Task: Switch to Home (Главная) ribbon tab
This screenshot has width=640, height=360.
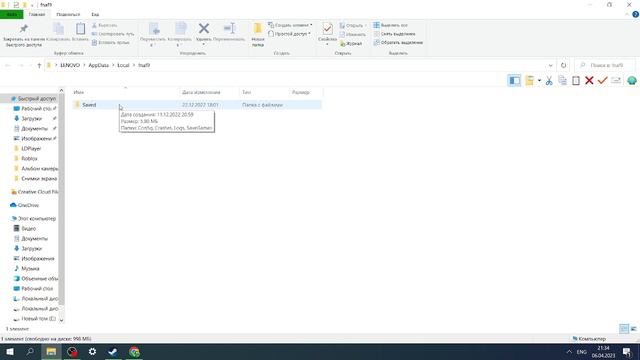Action: [37, 15]
